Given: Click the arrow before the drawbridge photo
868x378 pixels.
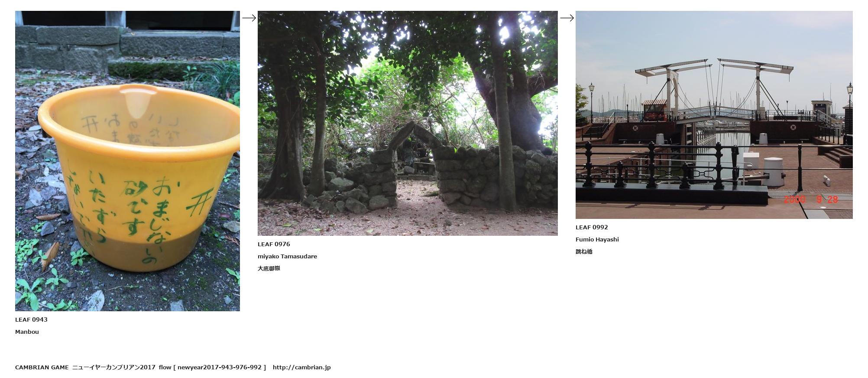Looking at the screenshot, I should click(x=567, y=18).
